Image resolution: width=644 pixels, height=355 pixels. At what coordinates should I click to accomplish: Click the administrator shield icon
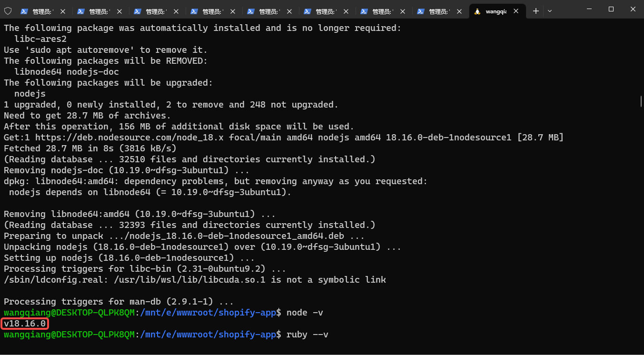pyautogui.click(x=8, y=11)
